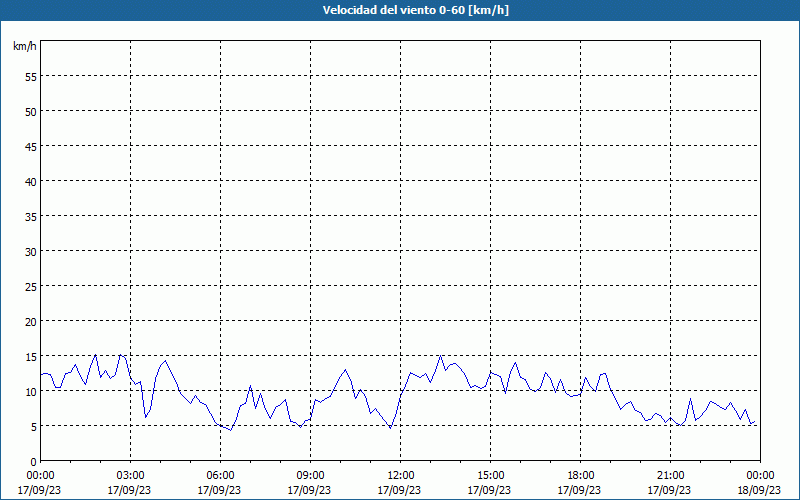Click the 15:00 time label on the x-axis
The width and height of the screenshot is (800, 500).
(x=490, y=475)
